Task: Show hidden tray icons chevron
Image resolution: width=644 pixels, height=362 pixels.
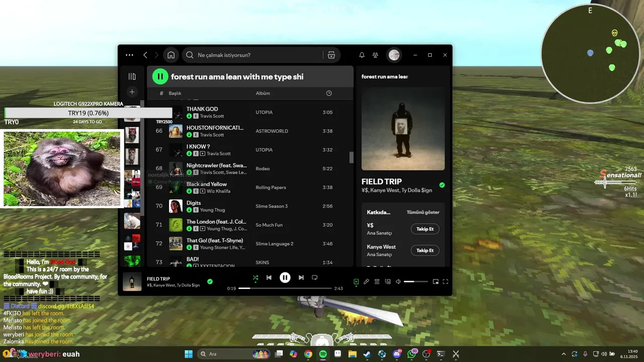Action: pyautogui.click(x=563, y=354)
